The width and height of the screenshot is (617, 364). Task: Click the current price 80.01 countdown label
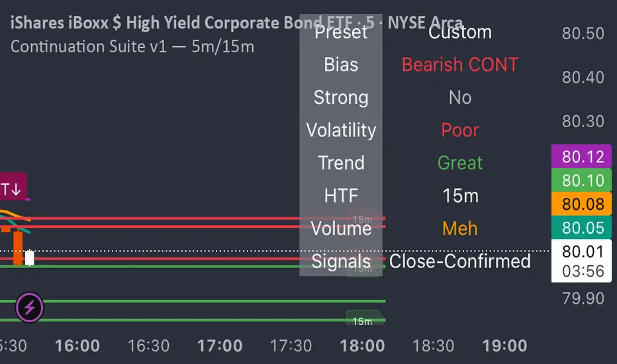[x=583, y=261]
